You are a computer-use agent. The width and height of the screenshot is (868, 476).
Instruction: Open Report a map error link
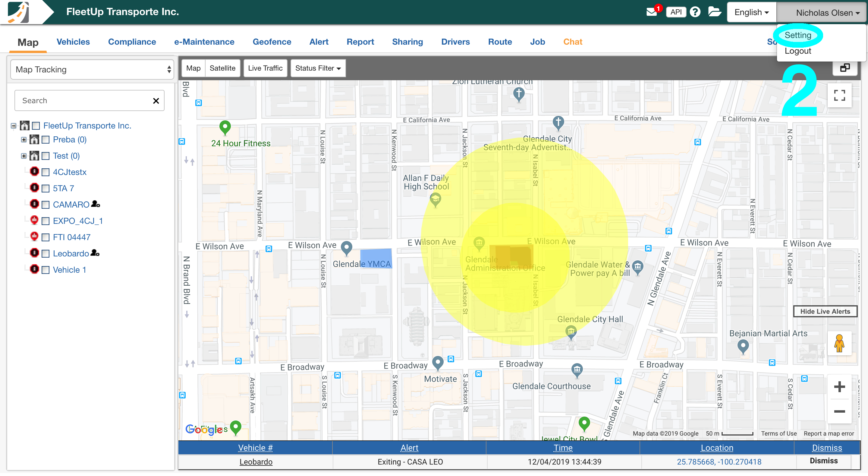[x=829, y=433]
